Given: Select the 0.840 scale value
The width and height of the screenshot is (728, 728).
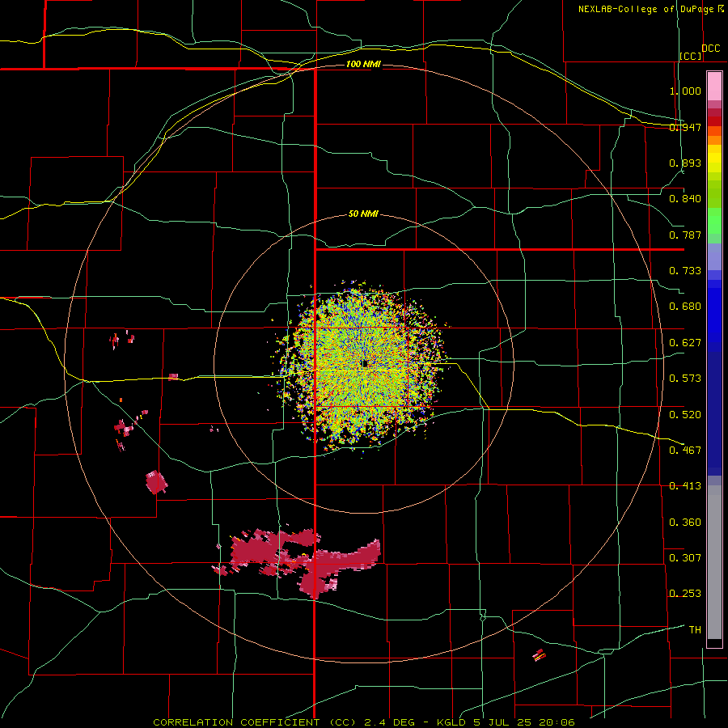Looking at the screenshot, I should (x=685, y=199).
